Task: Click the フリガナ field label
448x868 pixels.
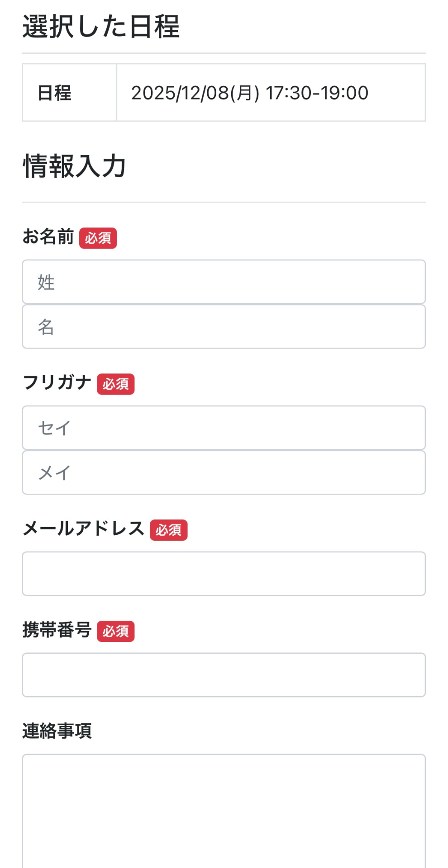Action: tap(57, 382)
